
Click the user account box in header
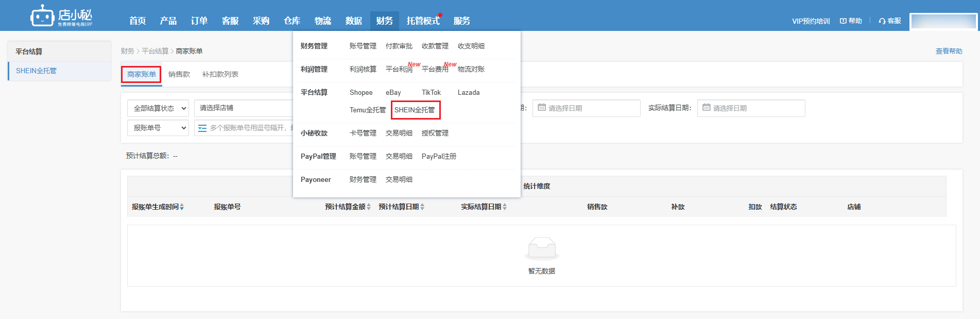943,21
